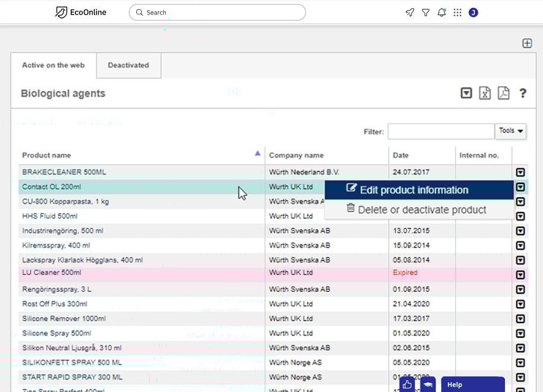This screenshot has height=392, width=543.
Task: Select Silicone Remover 1000ml product
Action: (64, 318)
